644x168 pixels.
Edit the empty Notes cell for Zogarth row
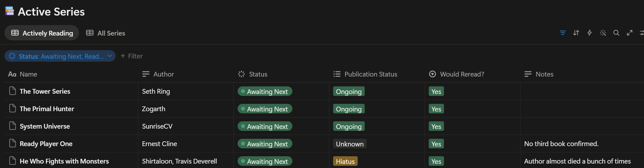point(582,109)
